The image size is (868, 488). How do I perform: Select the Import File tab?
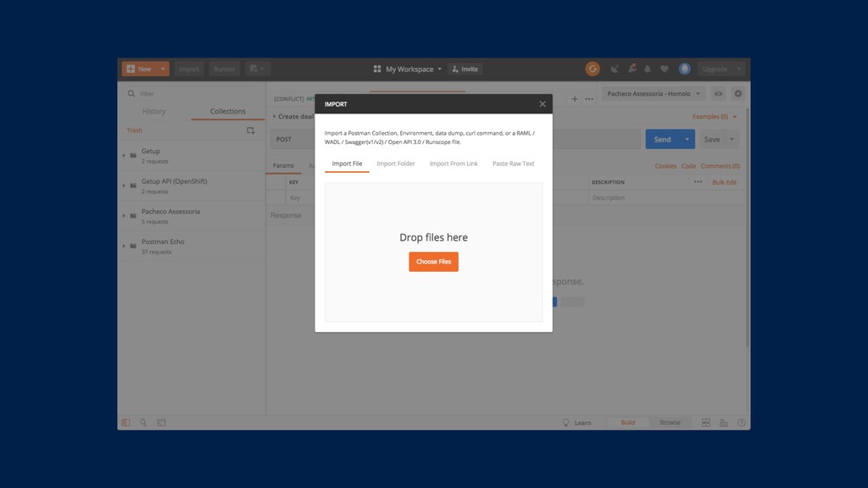click(x=347, y=164)
